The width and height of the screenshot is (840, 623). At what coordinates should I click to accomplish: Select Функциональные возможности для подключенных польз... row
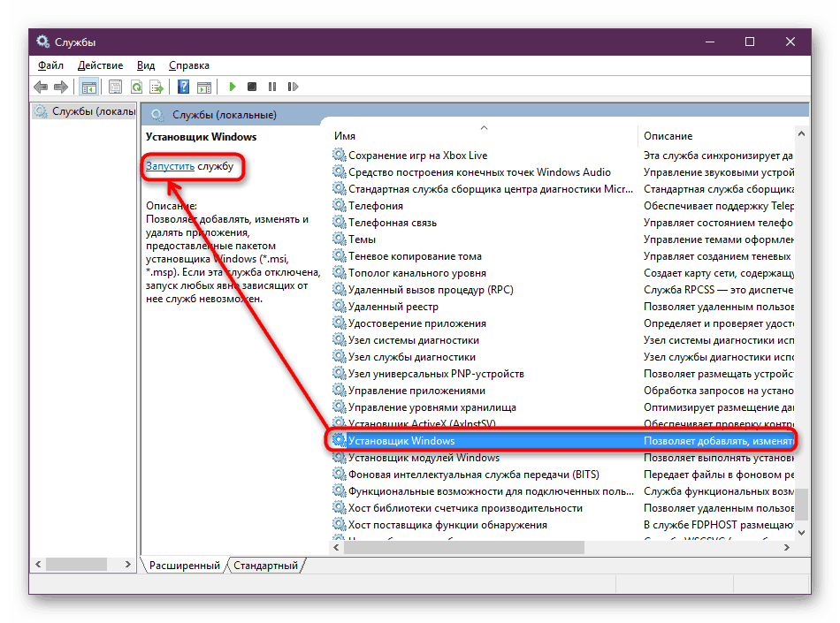491,490
